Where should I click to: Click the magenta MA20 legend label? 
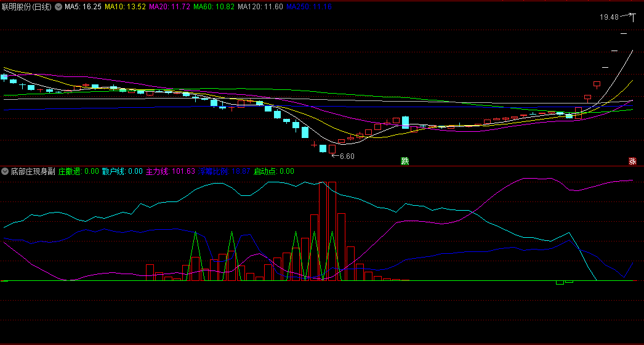coord(169,7)
